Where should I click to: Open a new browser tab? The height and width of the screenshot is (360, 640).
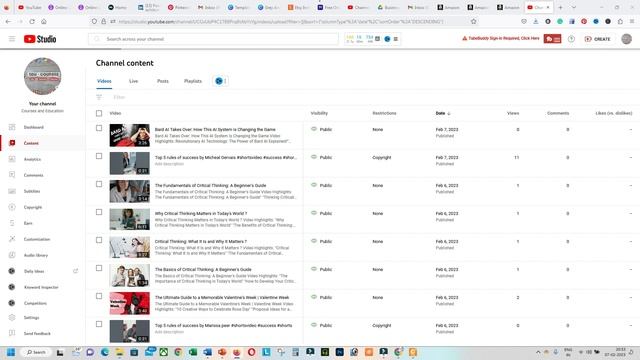pyautogui.click(x=560, y=7)
